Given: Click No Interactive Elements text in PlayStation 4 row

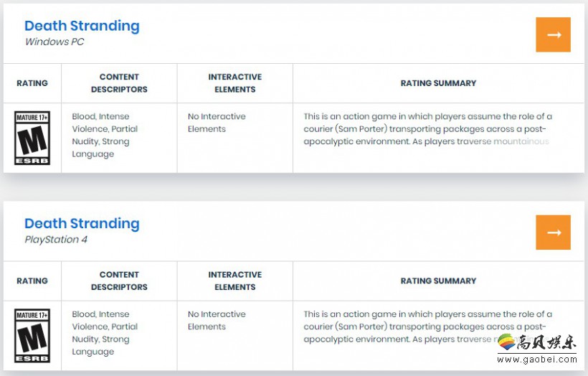Looking at the screenshot, I should tap(217, 321).
